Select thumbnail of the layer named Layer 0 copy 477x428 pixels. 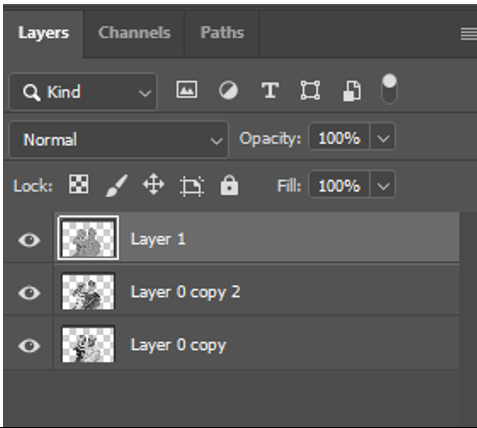pyautogui.click(x=88, y=344)
